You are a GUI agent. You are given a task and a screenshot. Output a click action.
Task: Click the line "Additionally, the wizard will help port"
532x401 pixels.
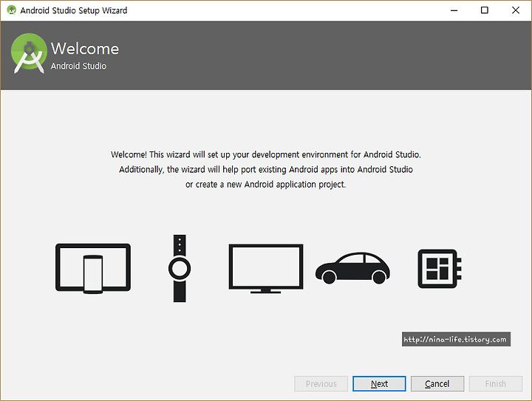(x=266, y=170)
